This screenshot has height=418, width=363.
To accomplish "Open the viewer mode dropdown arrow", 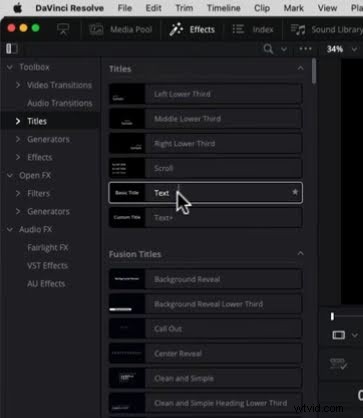I will pos(355,335).
